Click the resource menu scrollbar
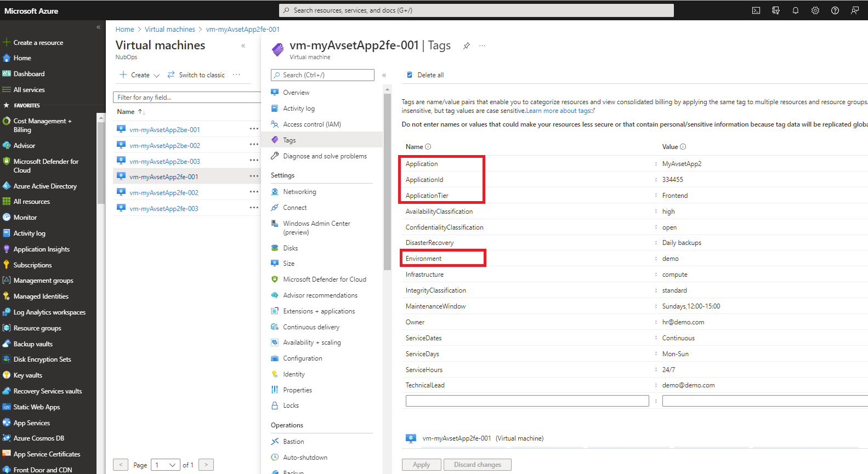 click(388, 182)
